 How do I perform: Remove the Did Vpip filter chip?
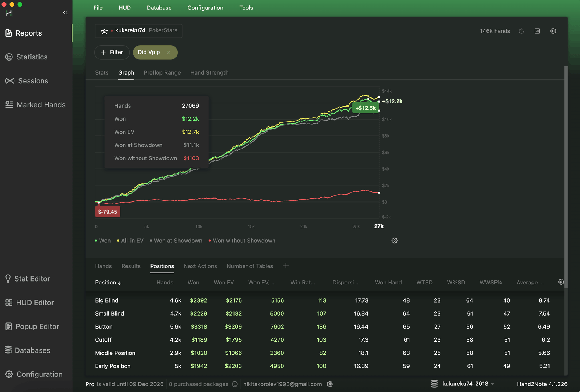click(169, 53)
